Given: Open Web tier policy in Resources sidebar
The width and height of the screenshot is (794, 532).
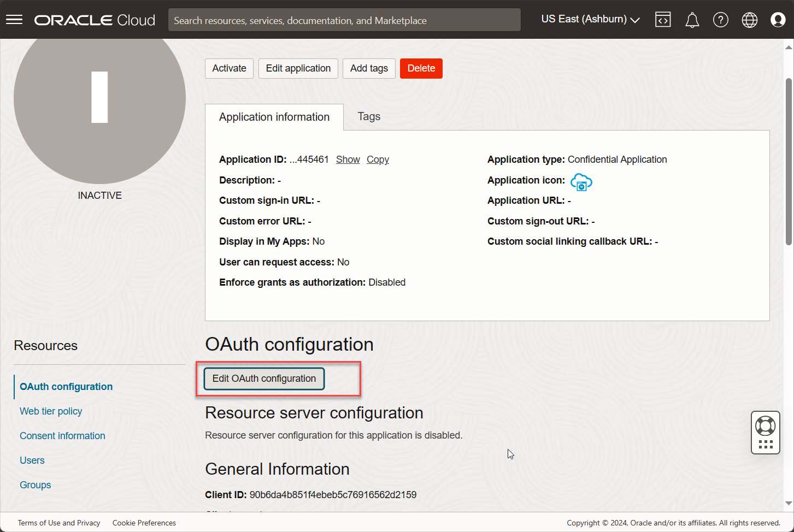Looking at the screenshot, I should click(x=51, y=411).
